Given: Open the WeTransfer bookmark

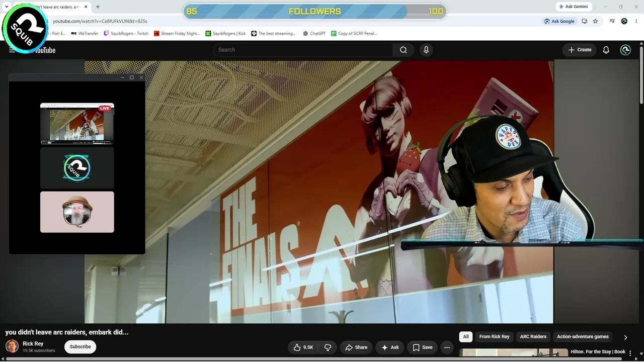Looking at the screenshot, I should (85, 34).
